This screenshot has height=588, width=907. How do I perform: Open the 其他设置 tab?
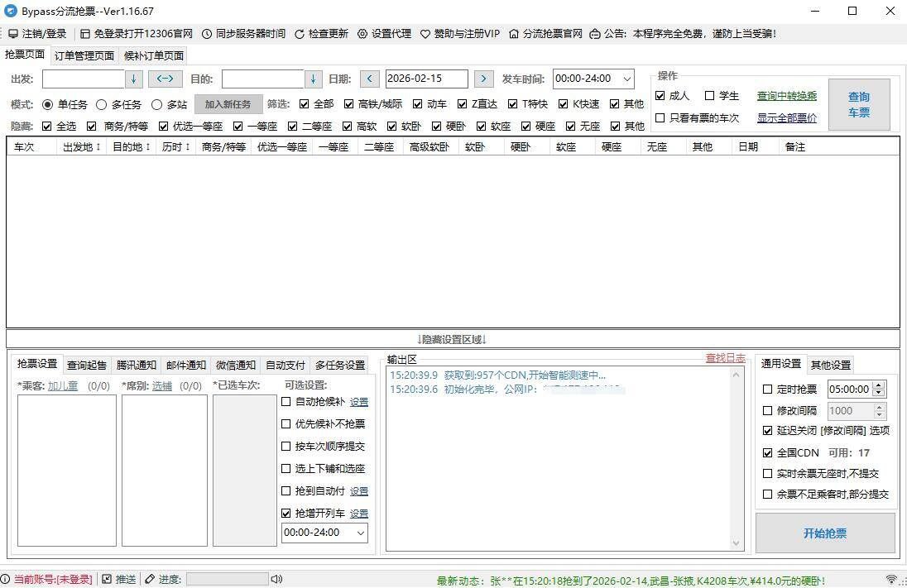pos(831,364)
